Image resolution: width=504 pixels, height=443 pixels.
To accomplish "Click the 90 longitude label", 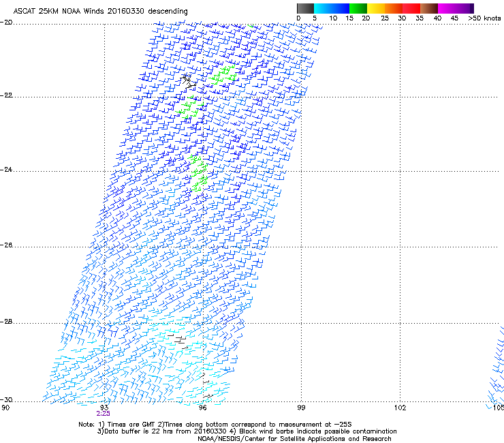I will tap(5, 408).
